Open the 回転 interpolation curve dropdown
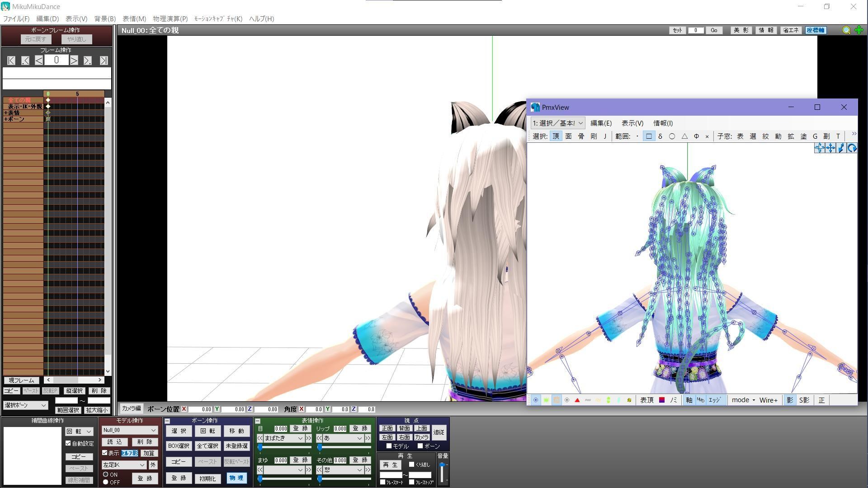868x488 pixels. click(79, 432)
